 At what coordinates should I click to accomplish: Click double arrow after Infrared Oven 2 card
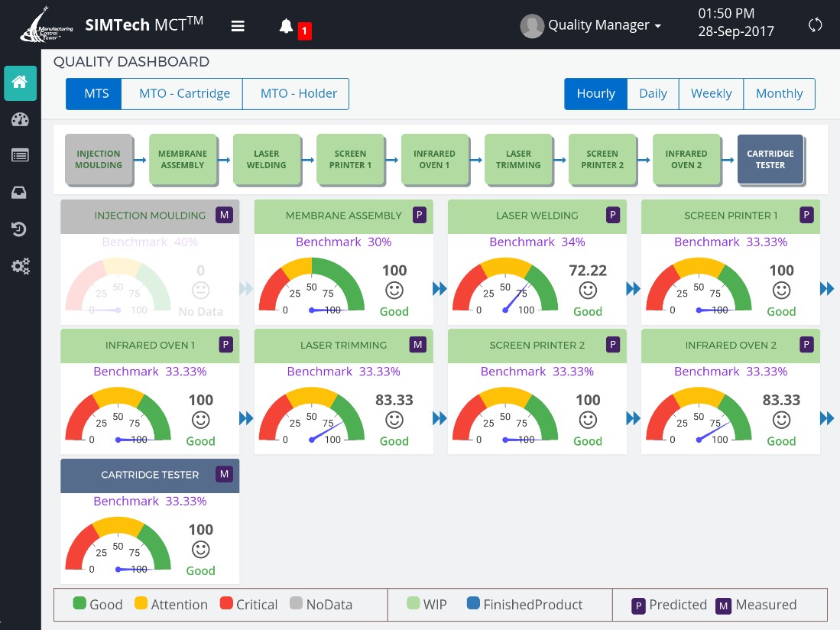click(x=827, y=418)
